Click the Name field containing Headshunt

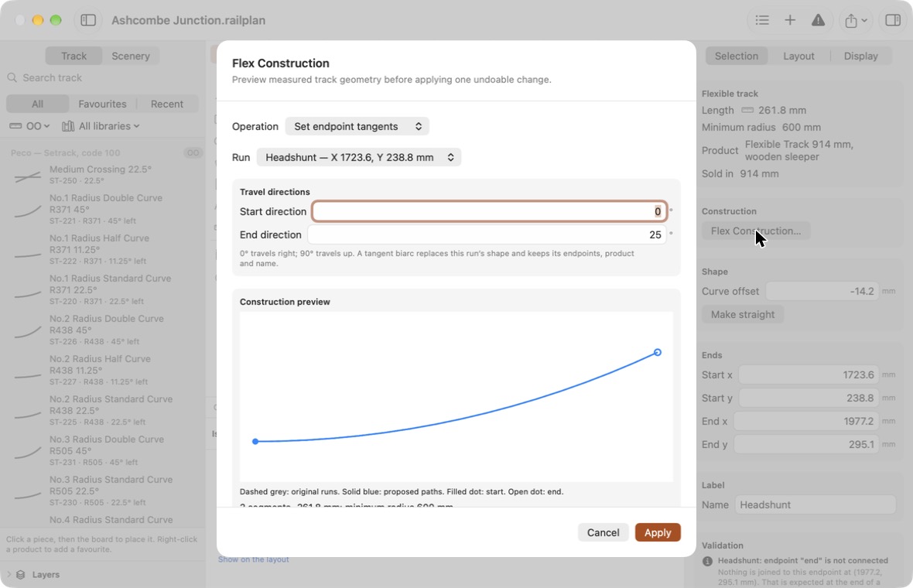pyautogui.click(x=816, y=504)
